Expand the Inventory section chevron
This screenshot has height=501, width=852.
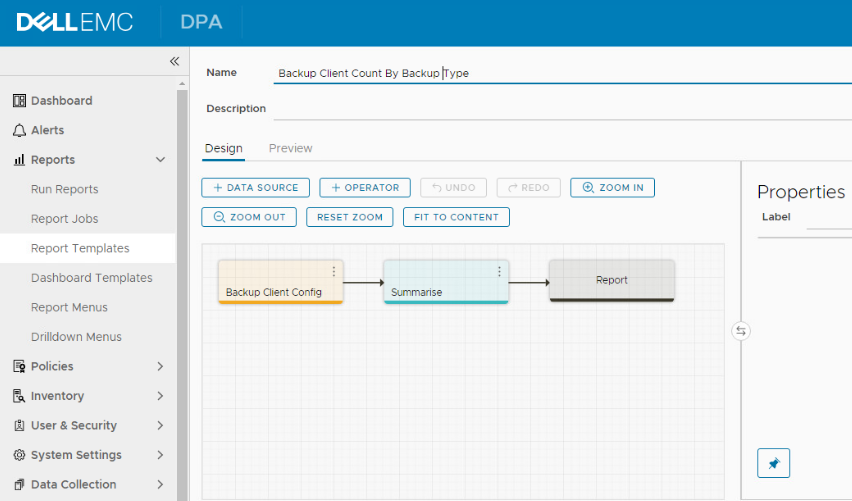point(160,396)
